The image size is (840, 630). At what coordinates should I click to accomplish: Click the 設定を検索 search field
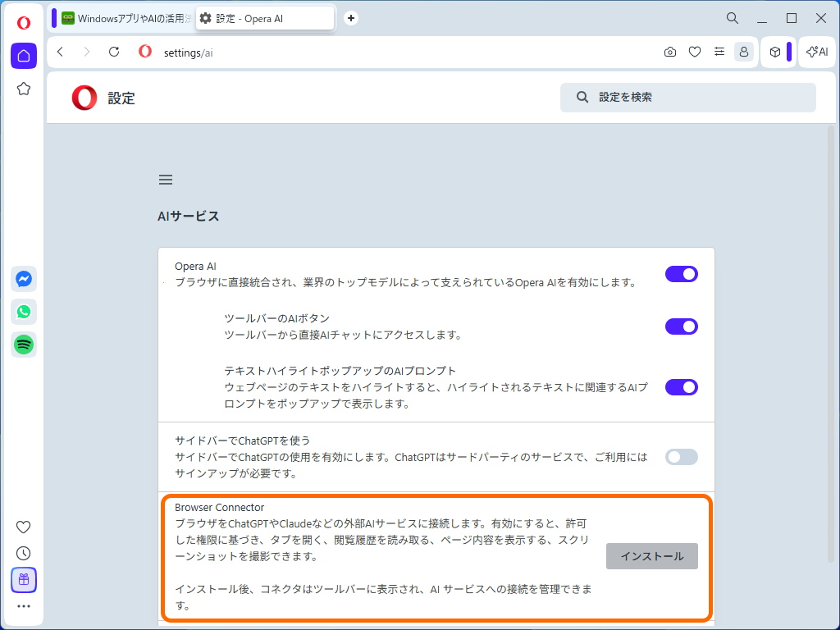687,97
